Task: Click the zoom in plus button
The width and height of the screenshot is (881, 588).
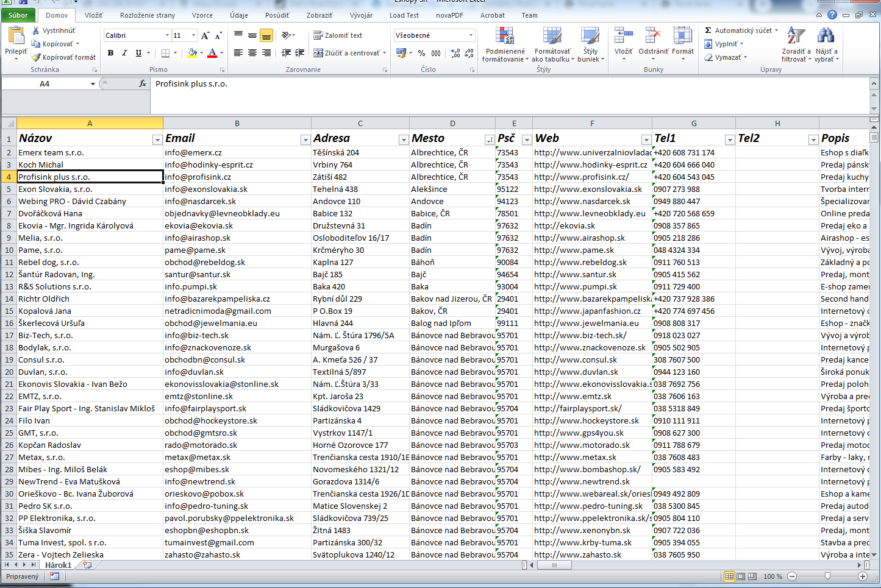Action: (x=863, y=576)
